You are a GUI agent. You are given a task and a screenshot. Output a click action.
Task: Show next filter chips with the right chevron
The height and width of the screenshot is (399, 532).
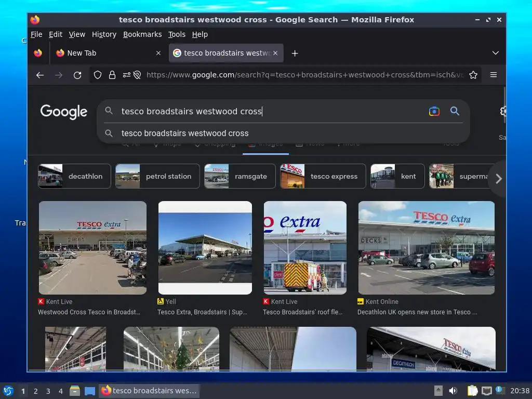click(x=498, y=179)
